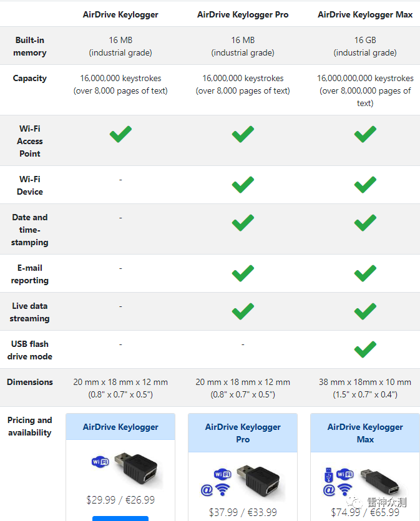Click the AirDrive Keylogger Max column header
Image resolution: width=420 pixels, height=521 pixels.
click(x=365, y=14)
